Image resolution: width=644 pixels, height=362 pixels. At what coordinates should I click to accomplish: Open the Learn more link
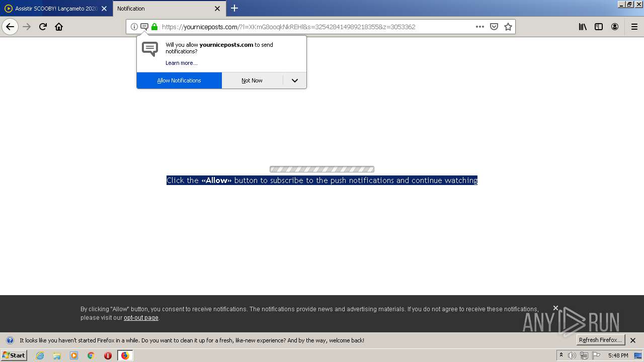coord(181,63)
